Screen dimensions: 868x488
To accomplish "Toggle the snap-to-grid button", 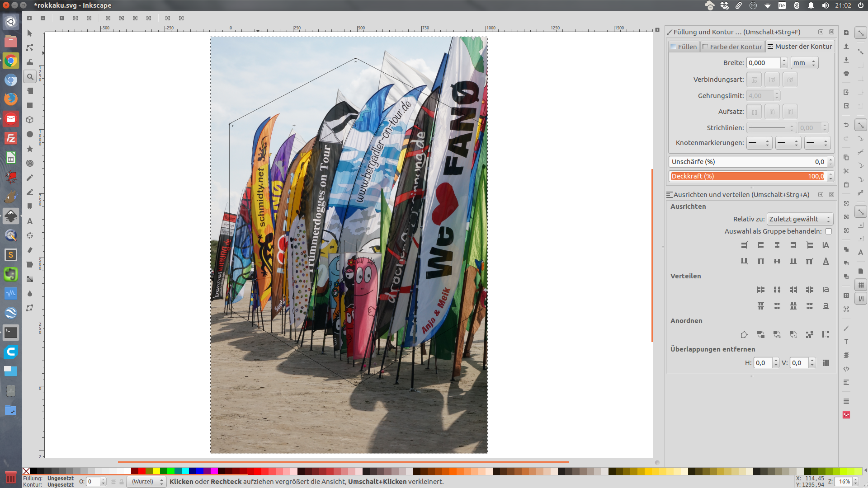I will pos(861,285).
